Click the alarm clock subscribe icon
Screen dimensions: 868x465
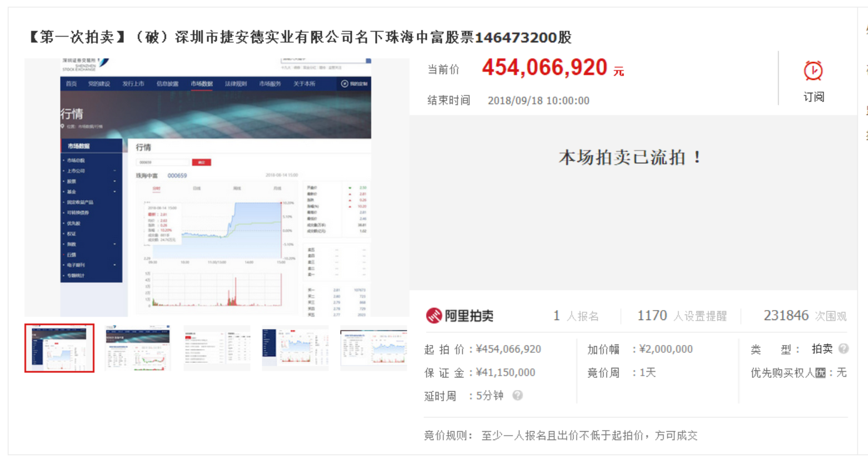click(x=813, y=71)
